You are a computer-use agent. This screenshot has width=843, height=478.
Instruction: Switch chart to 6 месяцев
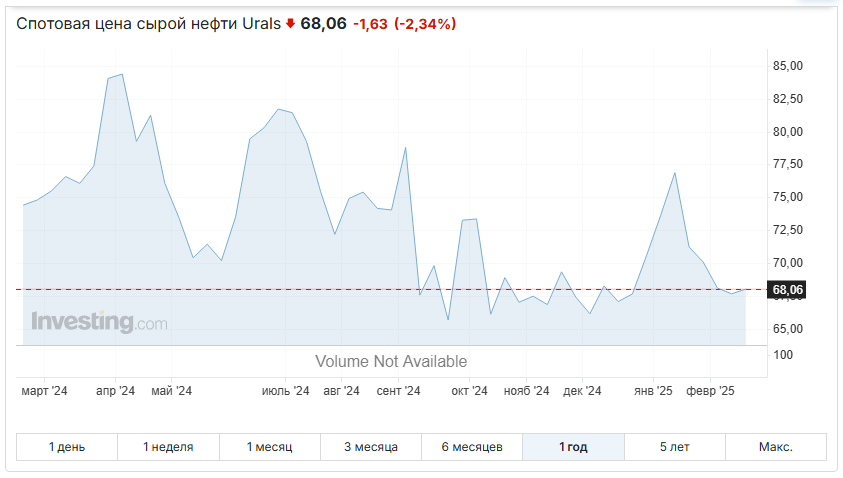point(472,447)
